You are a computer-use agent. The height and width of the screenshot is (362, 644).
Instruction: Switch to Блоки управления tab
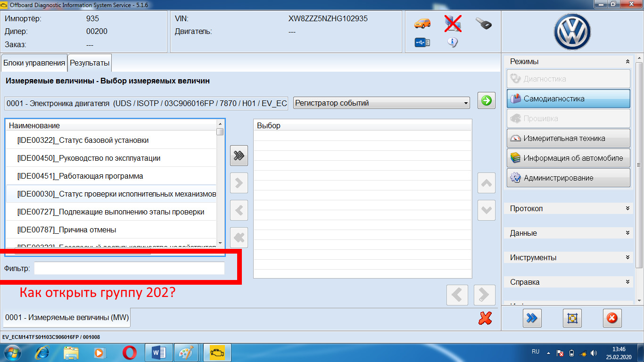tap(34, 63)
